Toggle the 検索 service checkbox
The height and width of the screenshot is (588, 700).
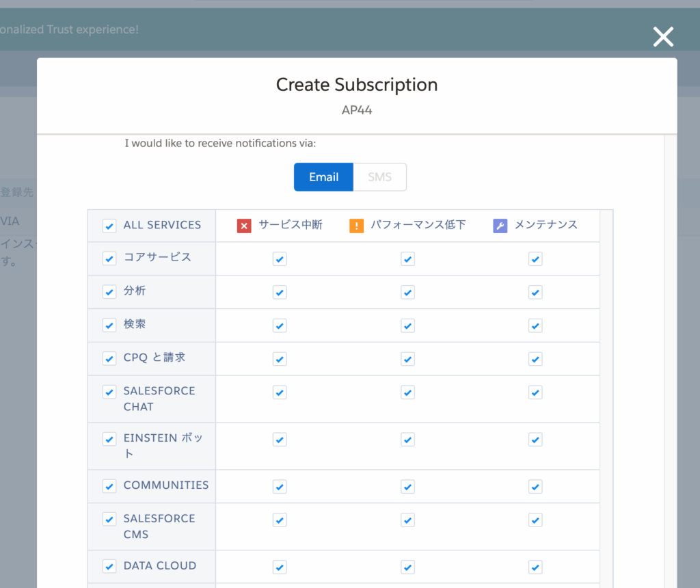[109, 325]
